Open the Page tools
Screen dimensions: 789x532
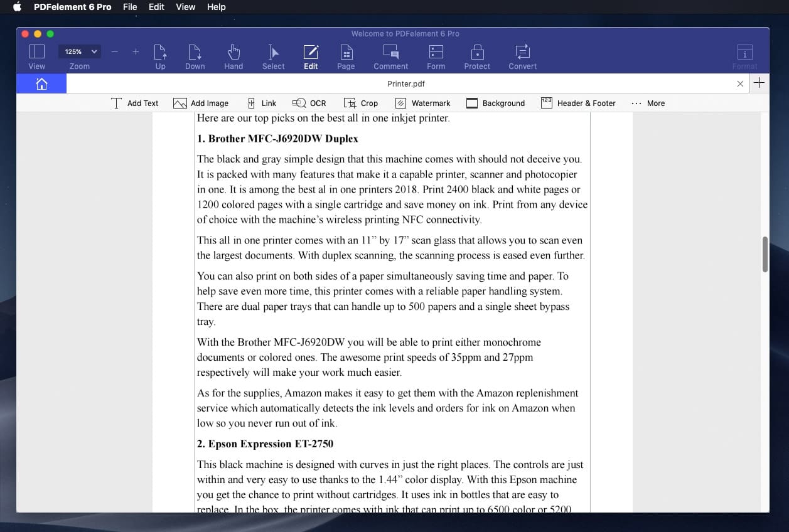click(x=346, y=56)
